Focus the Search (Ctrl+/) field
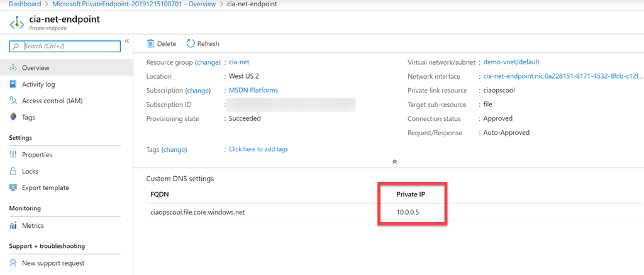This screenshot has height=275, width=644. 69,46
